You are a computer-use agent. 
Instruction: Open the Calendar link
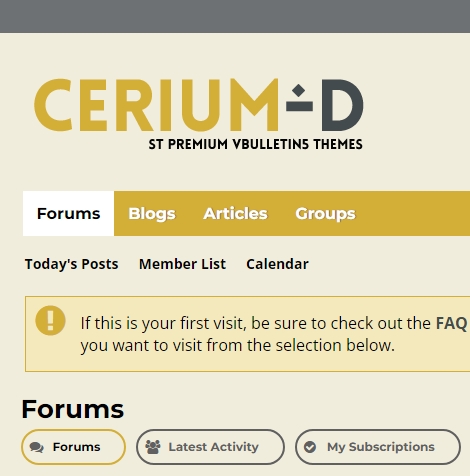point(277,264)
